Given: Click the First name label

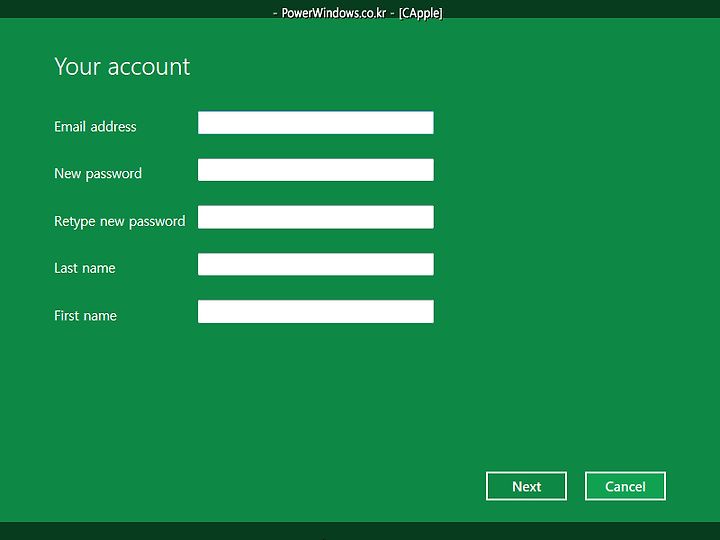Looking at the screenshot, I should (85, 315).
